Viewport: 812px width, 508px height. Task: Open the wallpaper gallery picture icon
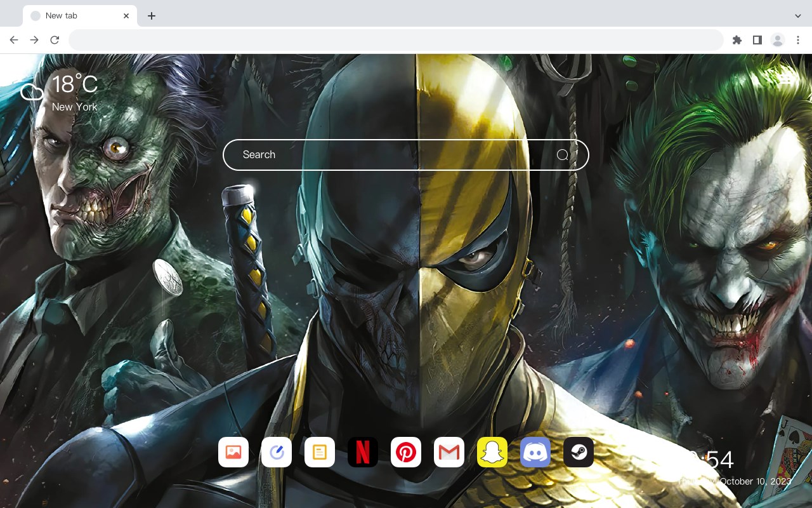(233, 452)
